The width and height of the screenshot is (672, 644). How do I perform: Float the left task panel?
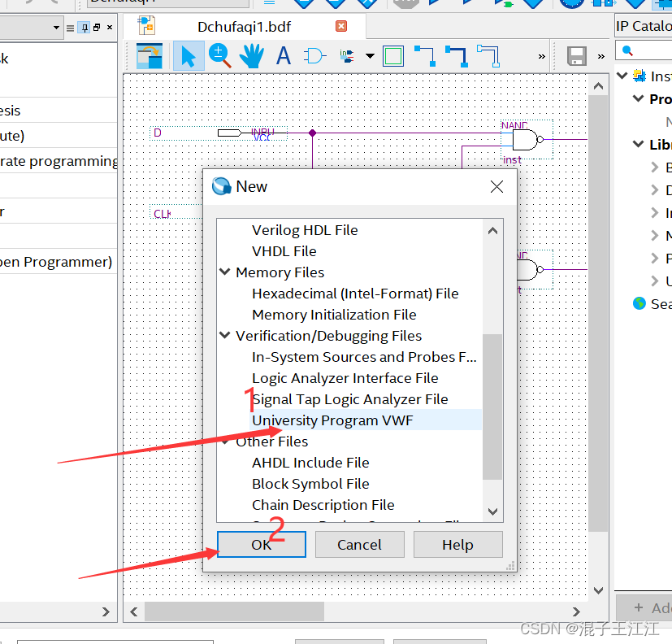pyautogui.click(x=97, y=28)
